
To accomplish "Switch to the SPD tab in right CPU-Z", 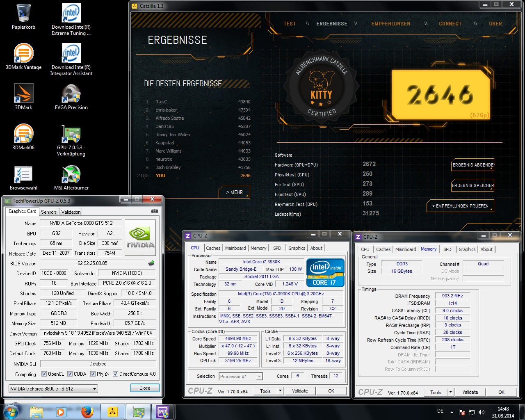I will 447,249.
